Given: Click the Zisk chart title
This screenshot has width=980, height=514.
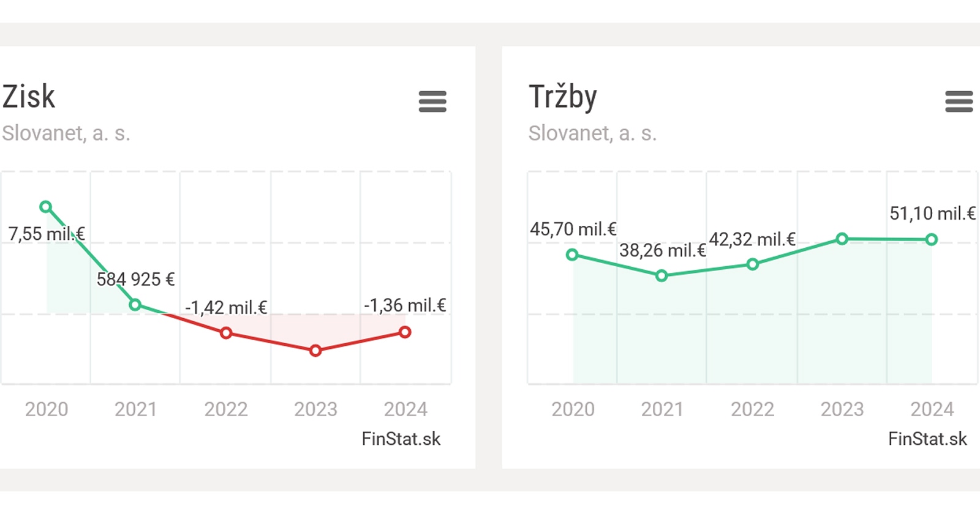Looking at the screenshot, I should (x=29, y=97).
